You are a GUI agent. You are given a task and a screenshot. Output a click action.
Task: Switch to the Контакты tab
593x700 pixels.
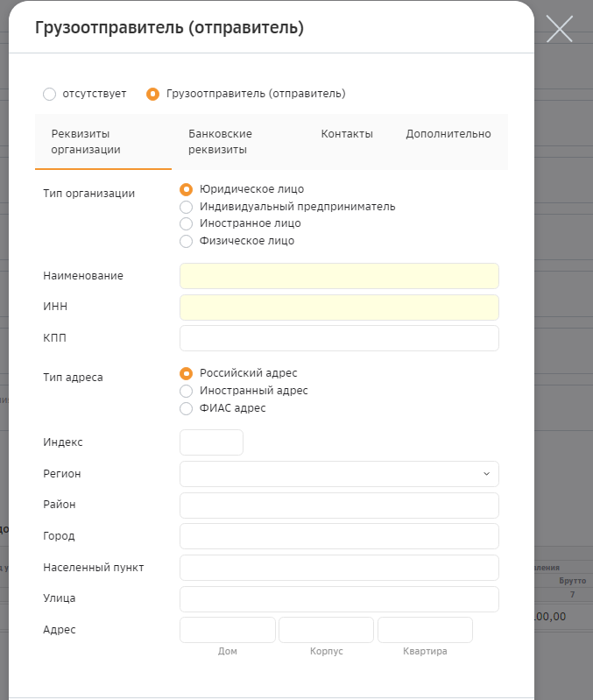pos(347,134)
